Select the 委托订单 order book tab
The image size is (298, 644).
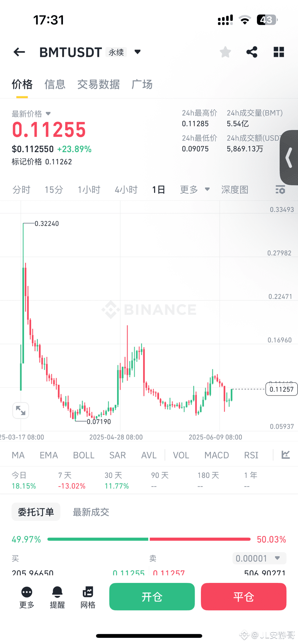[36, 512]
